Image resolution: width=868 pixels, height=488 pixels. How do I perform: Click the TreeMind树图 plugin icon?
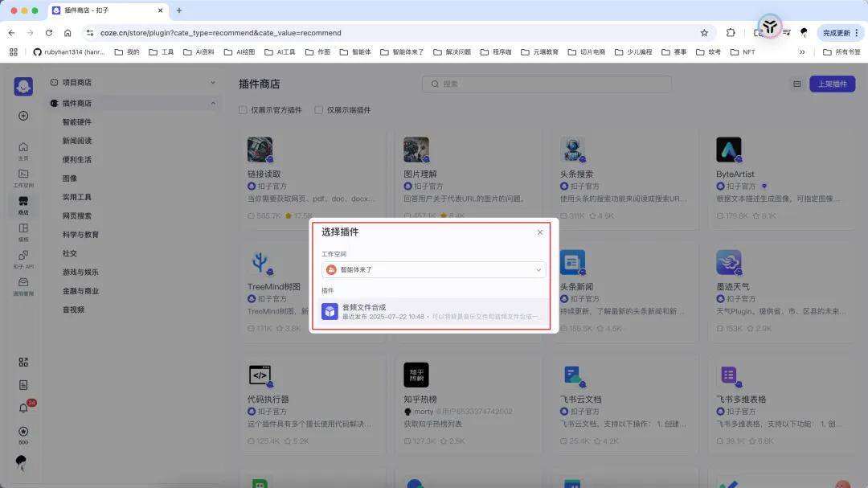[x=260, y=263]
